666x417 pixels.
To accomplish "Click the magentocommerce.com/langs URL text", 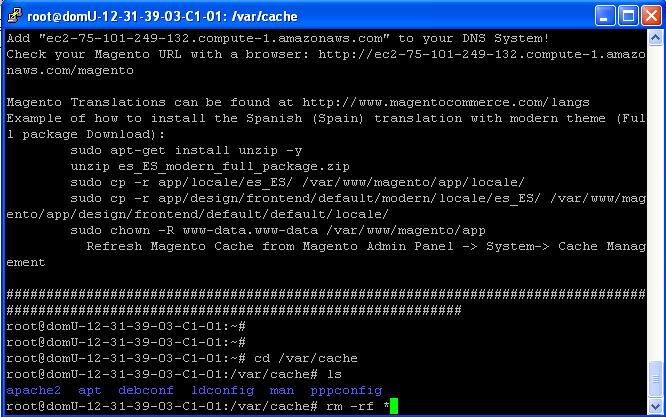I will tap(446, 102).
